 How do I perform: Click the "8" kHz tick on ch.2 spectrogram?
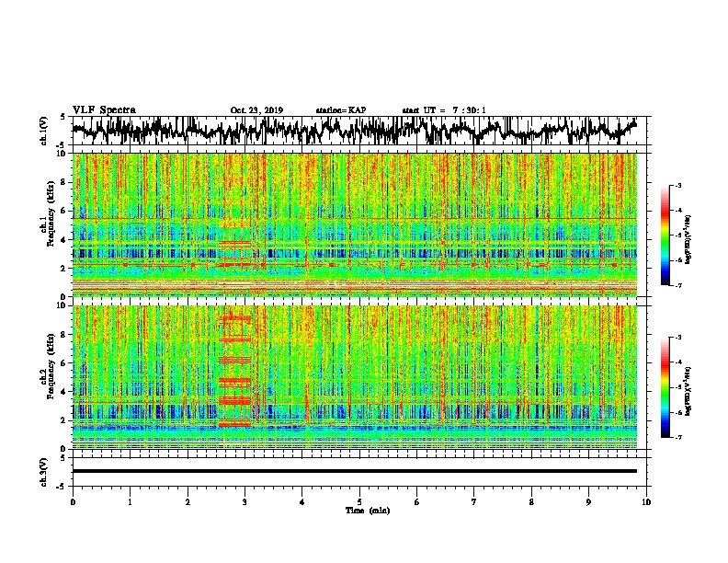click(x=65, y=335)
